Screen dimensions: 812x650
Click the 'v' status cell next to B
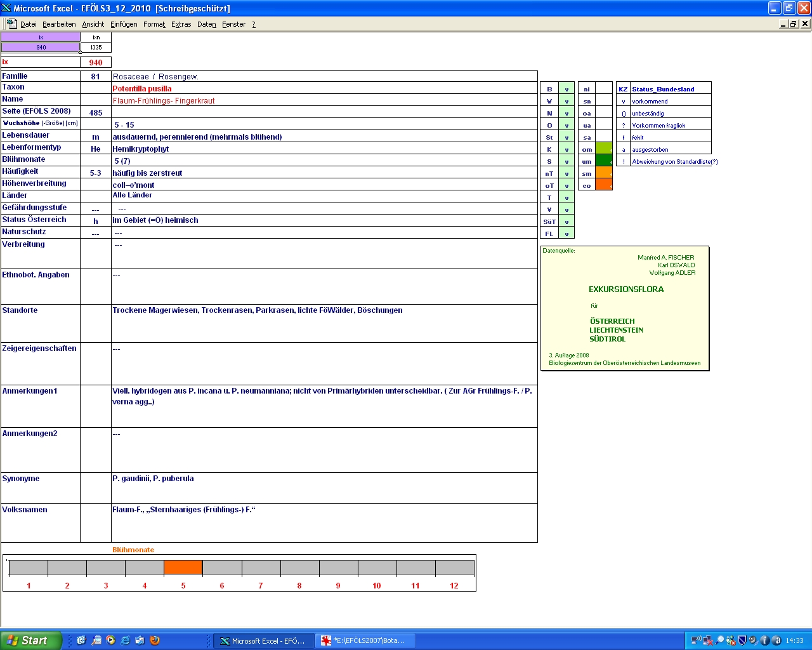tap(566, 90)
